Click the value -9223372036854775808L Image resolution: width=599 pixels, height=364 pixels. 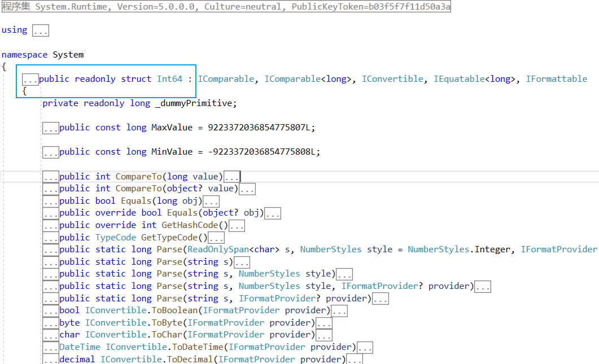(262, 152)
